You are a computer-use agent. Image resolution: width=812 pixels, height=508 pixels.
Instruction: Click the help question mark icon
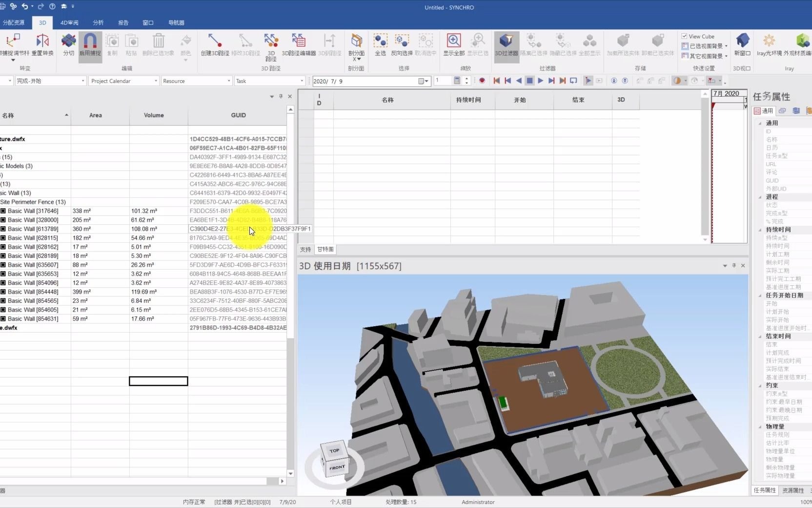[52, 6]
